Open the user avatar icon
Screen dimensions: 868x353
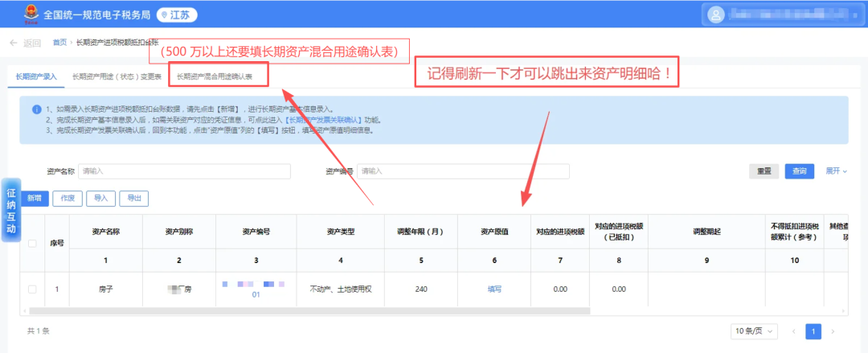coord(717,15)
